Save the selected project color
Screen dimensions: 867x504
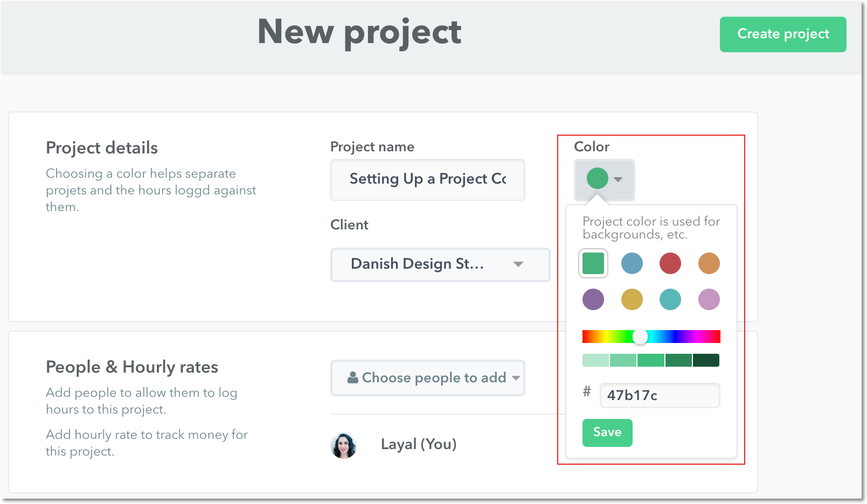click(x=607, y=432)
